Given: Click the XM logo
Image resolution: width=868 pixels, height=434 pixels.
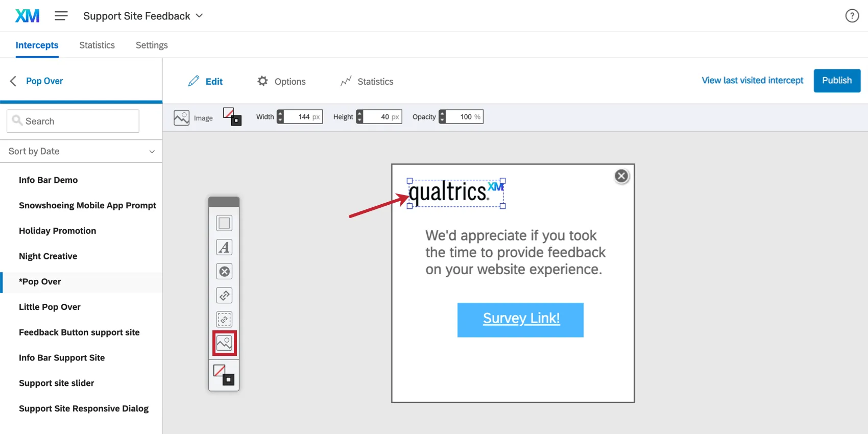Looking at the screenshot, I should click(x=27, y=16).
